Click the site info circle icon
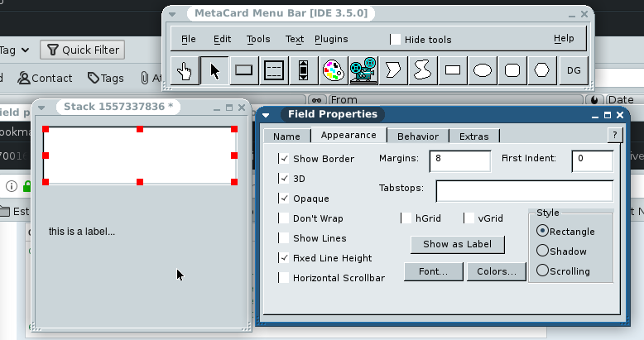 pyautogui.click(x=12, y=186)
